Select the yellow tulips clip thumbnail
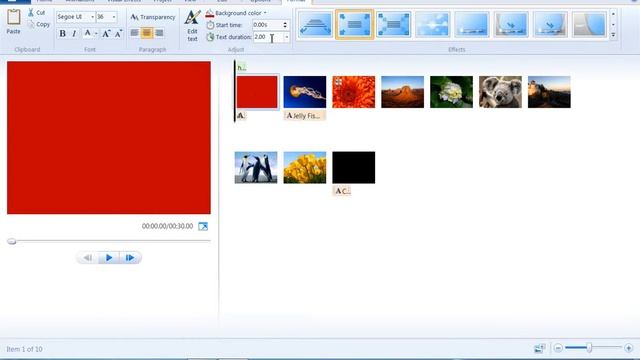Viewport: 640px width, 360px height. click(x=305, y=167)
